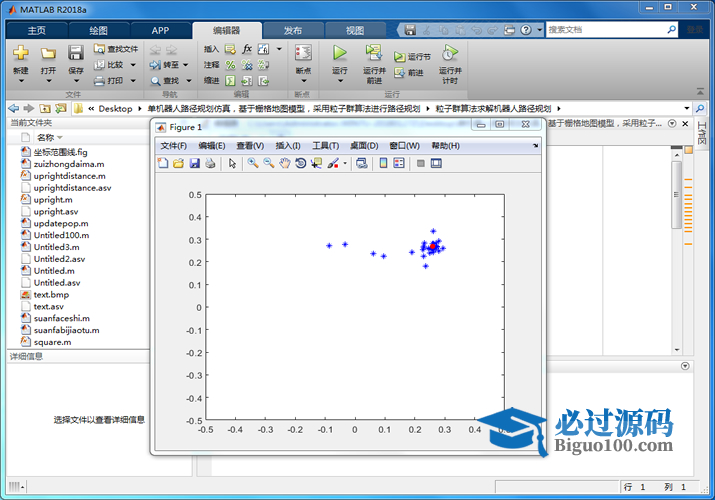Viewport: 715px width, 500px height.
Task: Click Hide Plot Tools icon in Figure 1
Action: point(420,163)
